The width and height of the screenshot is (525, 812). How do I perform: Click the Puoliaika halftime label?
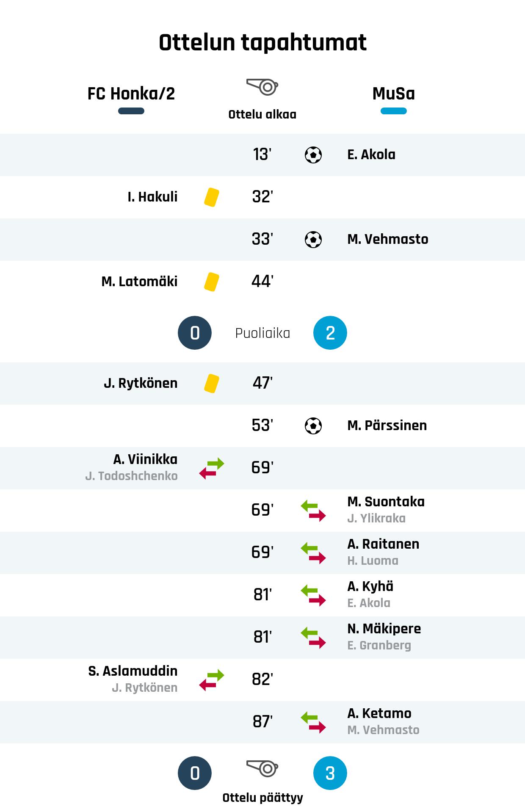(262, 333)
